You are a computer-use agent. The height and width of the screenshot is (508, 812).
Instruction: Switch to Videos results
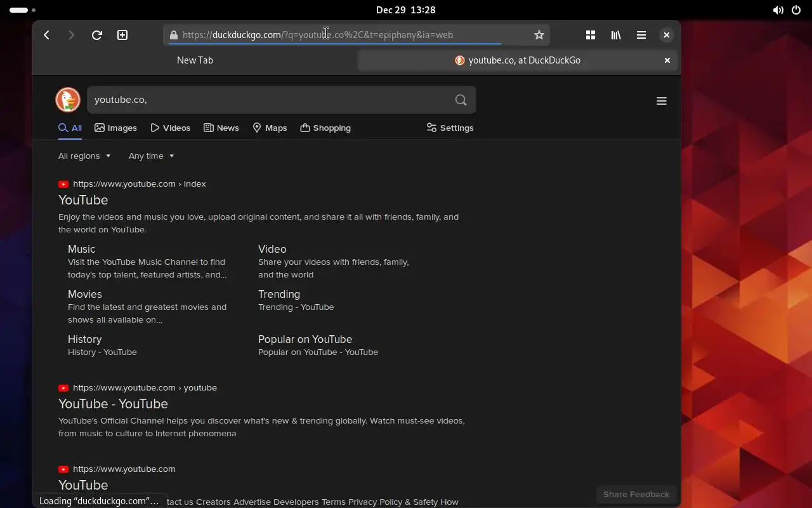pyautogui.click(x=170, y=128)
